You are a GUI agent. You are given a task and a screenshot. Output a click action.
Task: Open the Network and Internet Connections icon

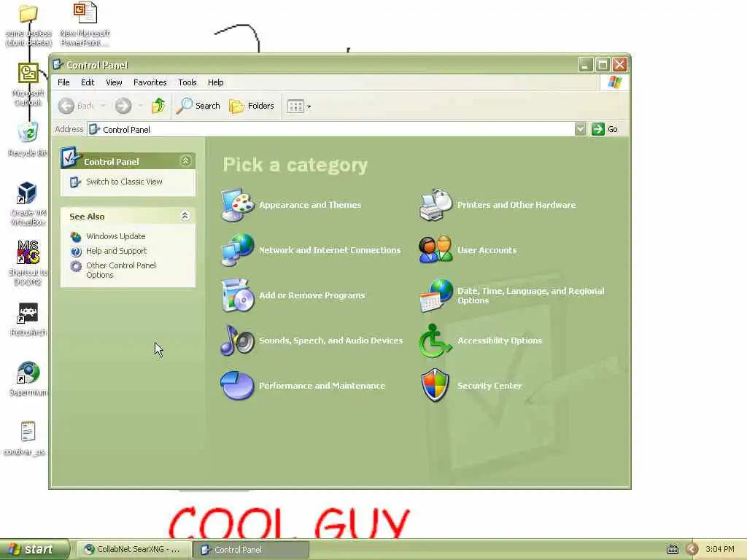point(237,250)
